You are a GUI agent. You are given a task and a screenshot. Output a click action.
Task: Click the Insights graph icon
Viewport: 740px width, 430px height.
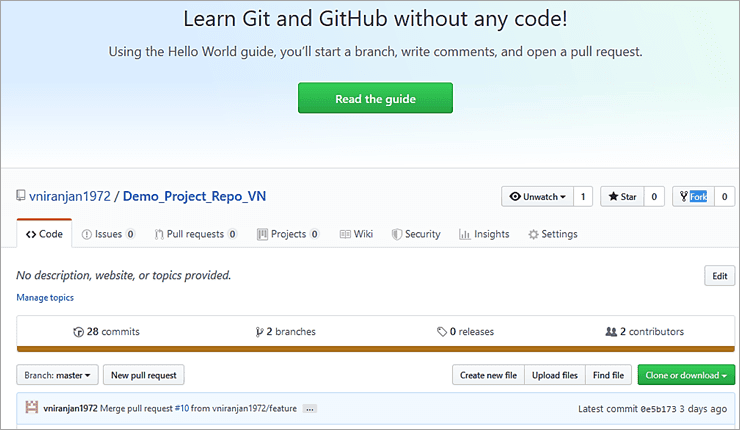click(465, 234)
